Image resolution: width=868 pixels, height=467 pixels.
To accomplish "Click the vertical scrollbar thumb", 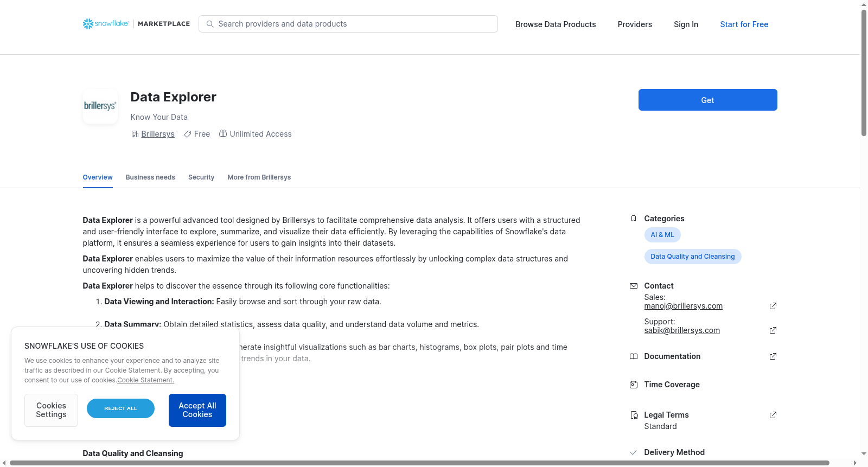I will point(864,72).
